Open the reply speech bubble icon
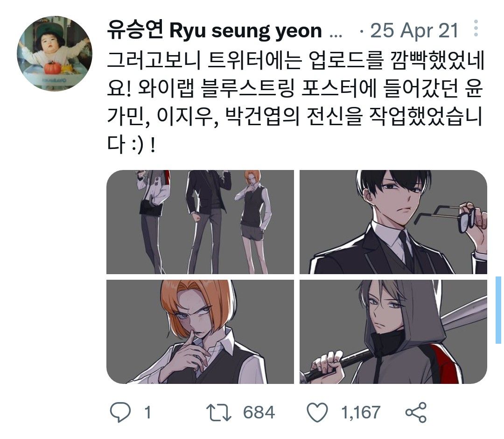 [x=120, y=412]
